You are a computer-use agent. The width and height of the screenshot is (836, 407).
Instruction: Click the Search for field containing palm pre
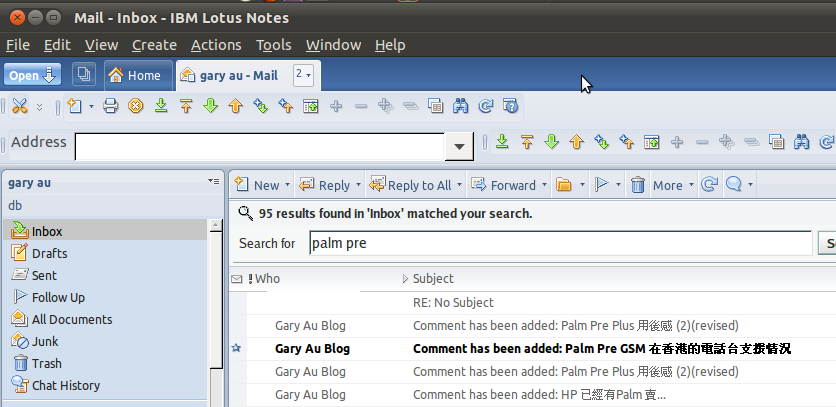(x=560, y=243)
